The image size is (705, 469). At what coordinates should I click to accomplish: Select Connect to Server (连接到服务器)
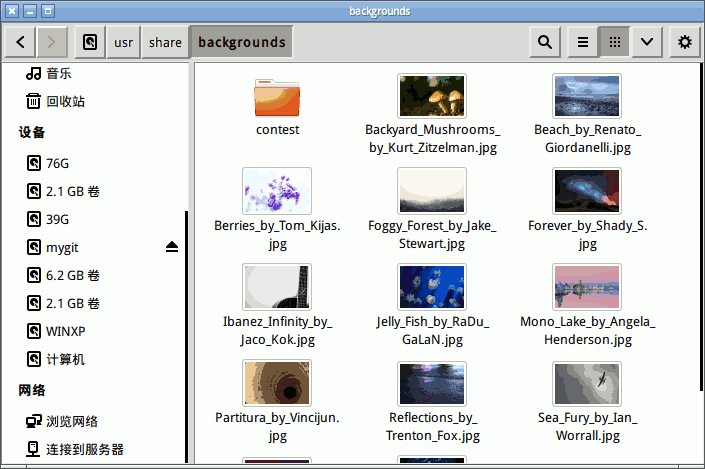75,449
